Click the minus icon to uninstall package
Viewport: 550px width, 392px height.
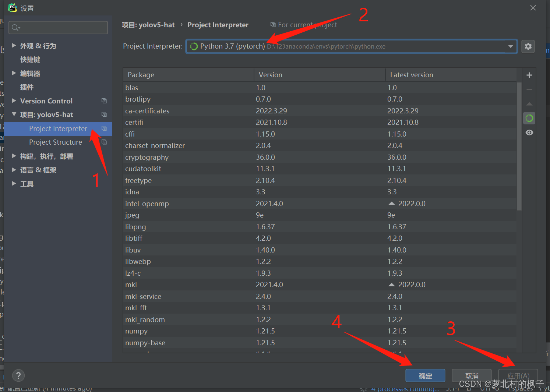[x=529, y=89]
